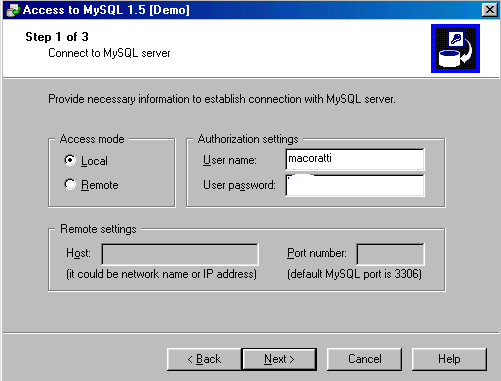The height and width of the screenshot is (381, 501).
Task: Click the 'Host:' label
Action: (78, 253)
